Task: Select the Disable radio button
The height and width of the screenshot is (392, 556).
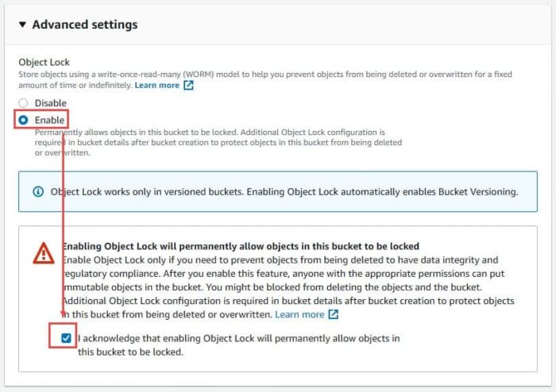Action: (24, 103)
